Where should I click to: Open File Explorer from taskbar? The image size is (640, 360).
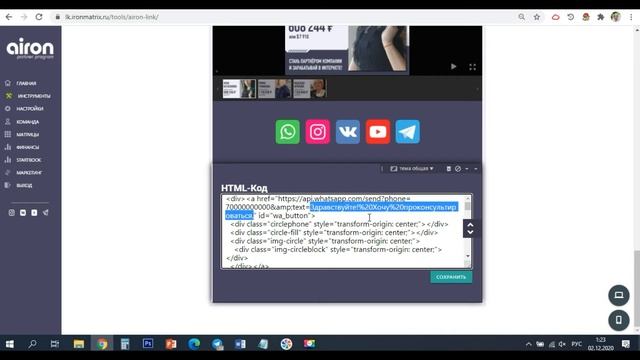79,344
